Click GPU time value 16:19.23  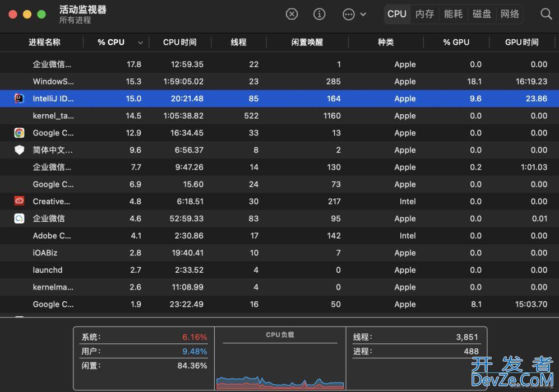pos(531,82)
